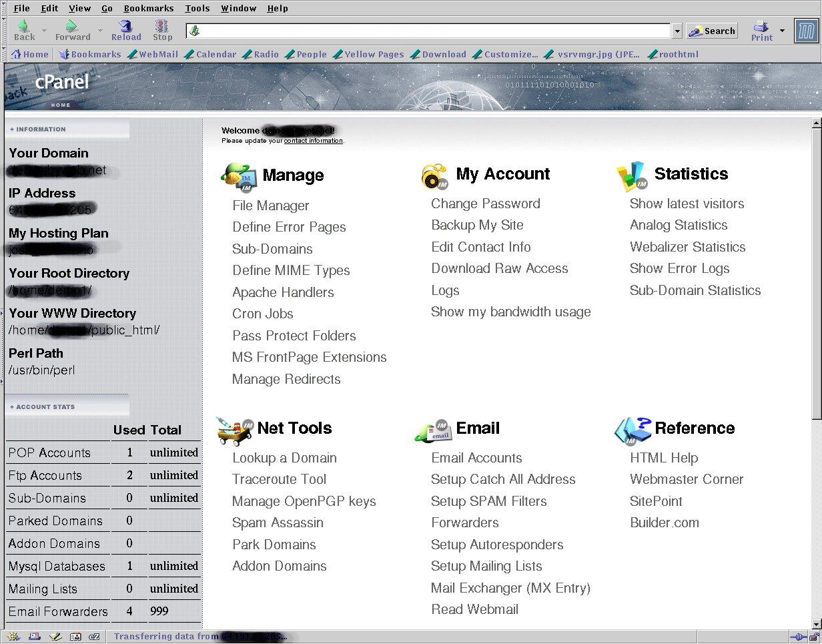The width and height of the screenshot is (822, 644).
Task: Click the Reload toolbar button
Action: click(x=126, y=30)
